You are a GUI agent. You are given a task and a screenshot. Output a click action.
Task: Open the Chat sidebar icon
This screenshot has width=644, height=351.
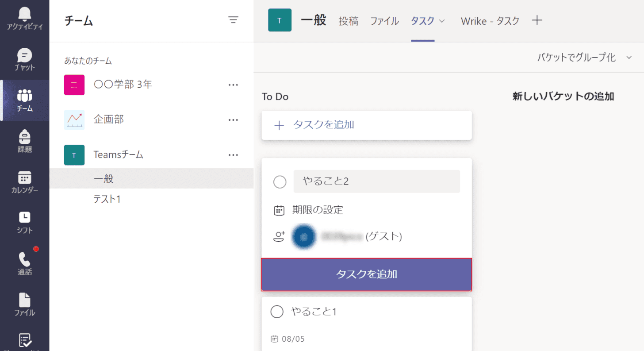(25, 55)
